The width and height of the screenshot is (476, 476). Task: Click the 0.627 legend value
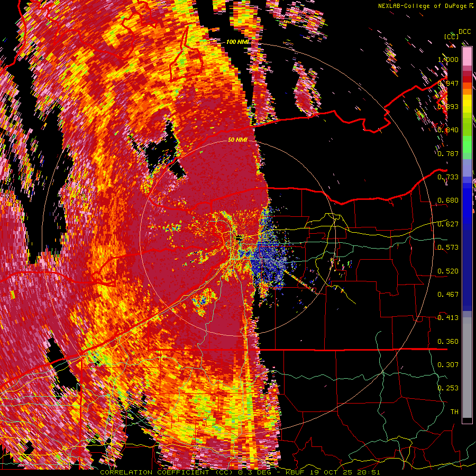pos(448,224)
